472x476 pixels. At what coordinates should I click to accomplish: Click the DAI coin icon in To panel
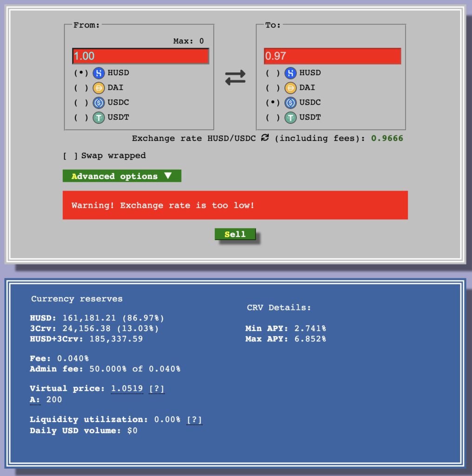pyautogui.click(x=290, y=88)
